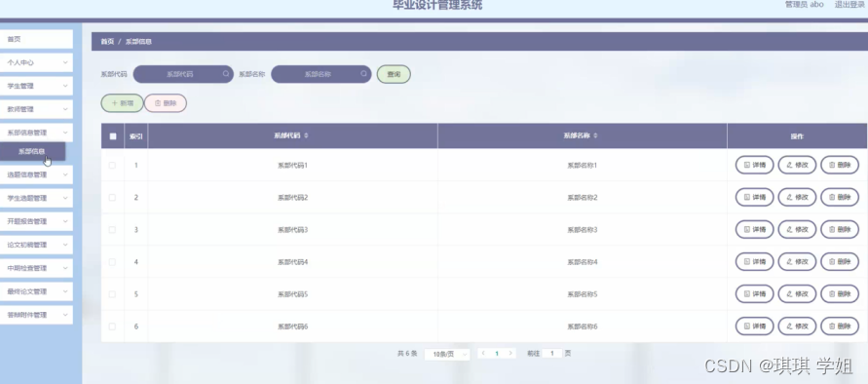868x384 pixels.
Task: Open 详情 for row 系部代码3
Action: [x=754, y=229]
